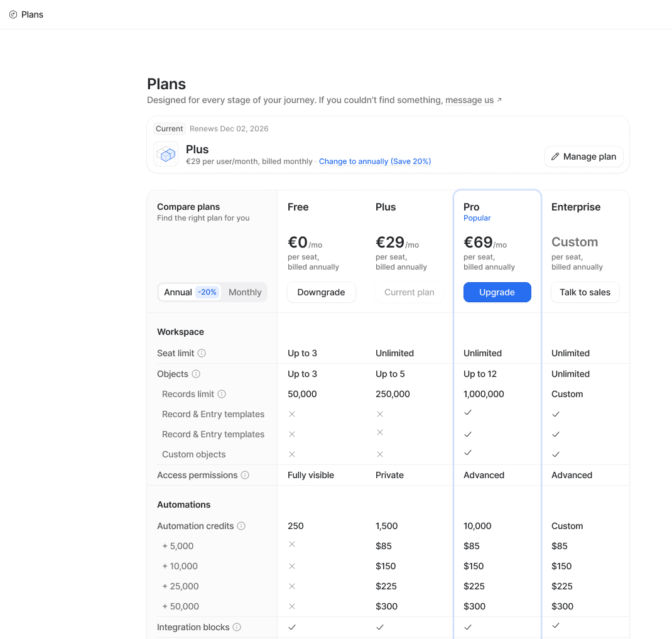Click the info icon beside Seat limit
The width and height of the screenshot is (672, 639).
[x=202, y=353]
